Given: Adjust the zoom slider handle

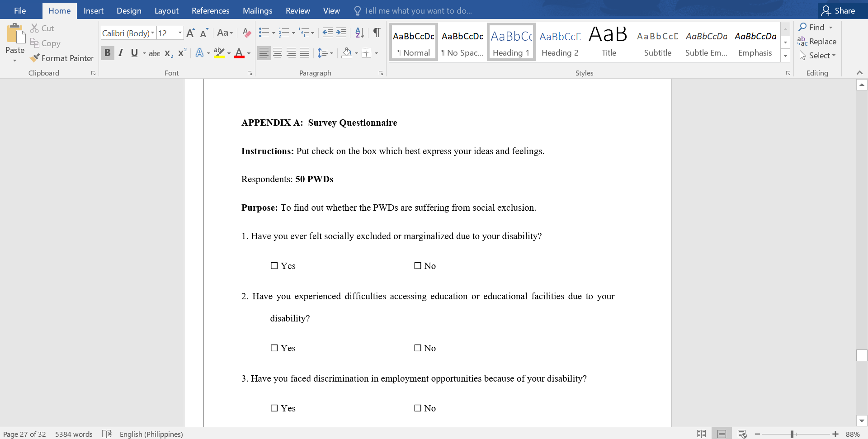Looking at the screenshot, I should pos(792,434).
